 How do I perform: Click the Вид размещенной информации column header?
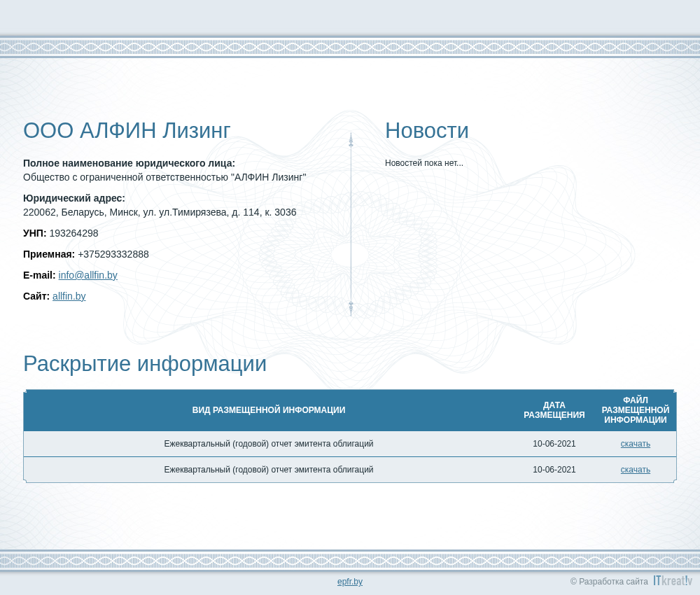269,409
